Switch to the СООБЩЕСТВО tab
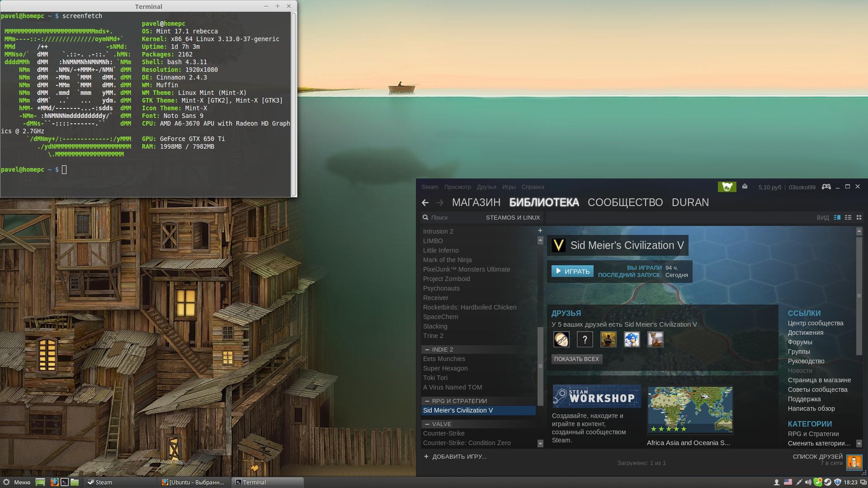Viewport: 868px width, 488px height. pos(625,202)
